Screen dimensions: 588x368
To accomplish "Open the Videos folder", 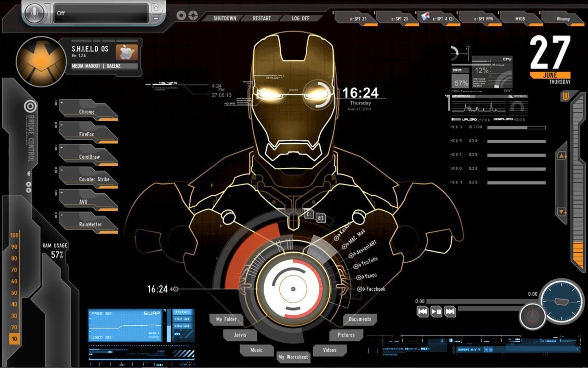I will point(329,350).
